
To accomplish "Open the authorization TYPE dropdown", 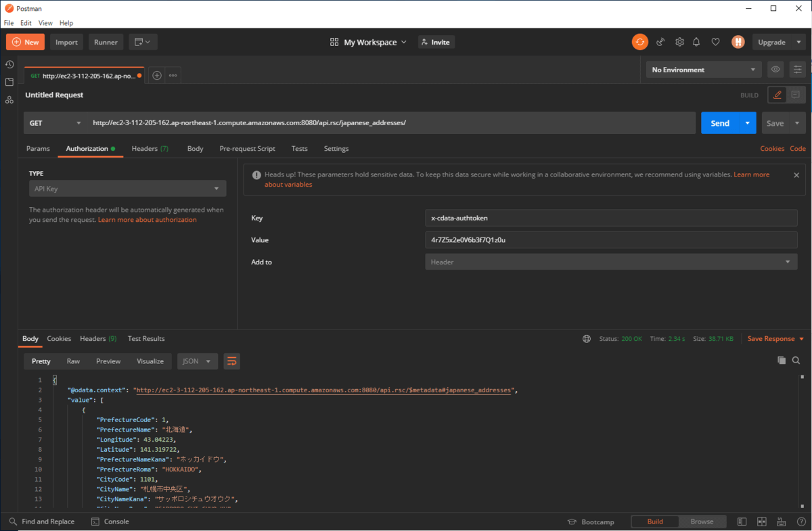I will tap(127, 189).
